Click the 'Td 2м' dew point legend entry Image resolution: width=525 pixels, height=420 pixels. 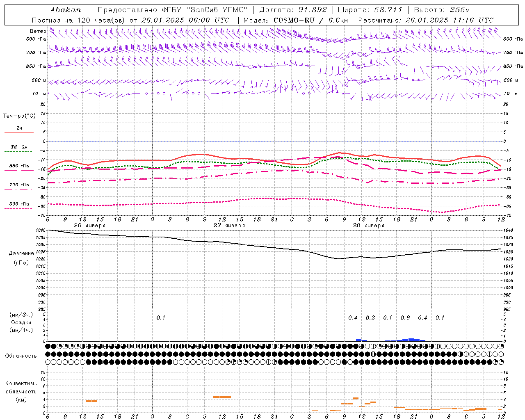(x=19, y=146)
